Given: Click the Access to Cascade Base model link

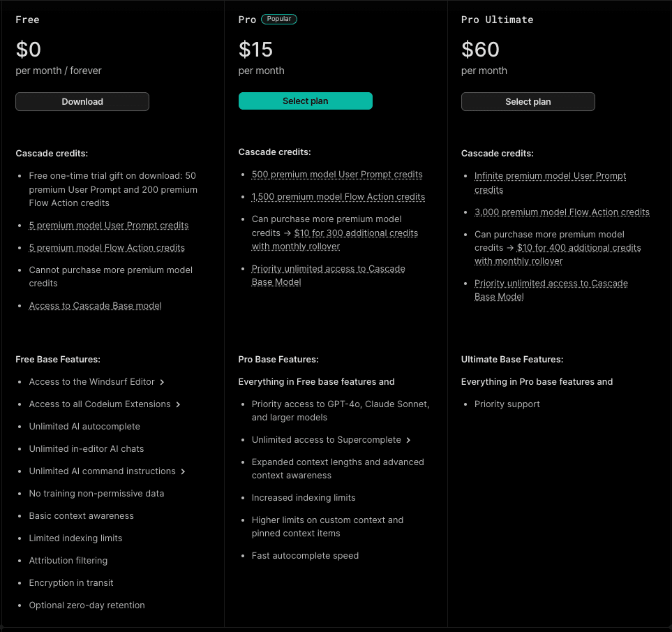Looking at the screenshot, I should point(95,306).
